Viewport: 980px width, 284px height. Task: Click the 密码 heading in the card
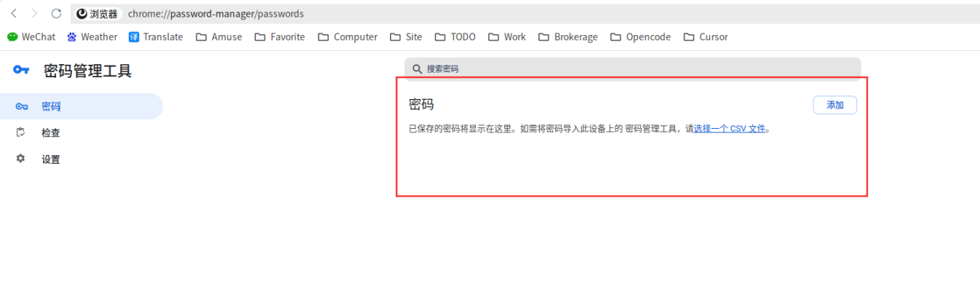pyautogui.click(x=421, y=104)
